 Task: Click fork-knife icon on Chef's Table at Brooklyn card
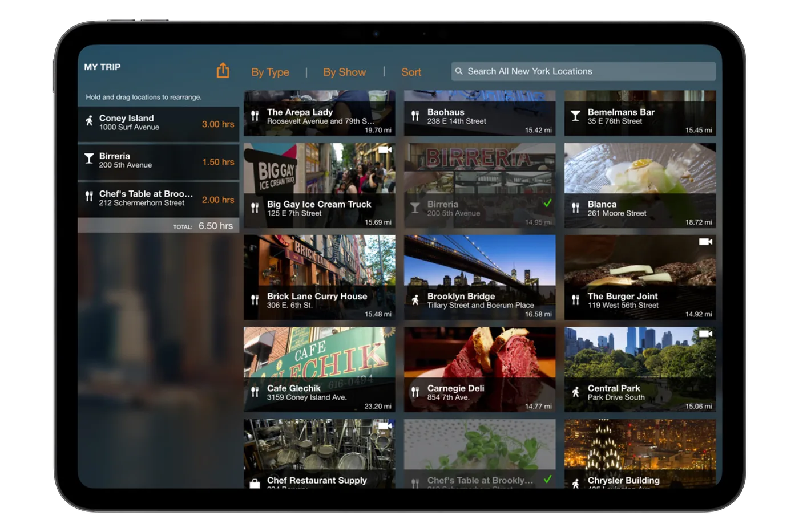point(415,484)
